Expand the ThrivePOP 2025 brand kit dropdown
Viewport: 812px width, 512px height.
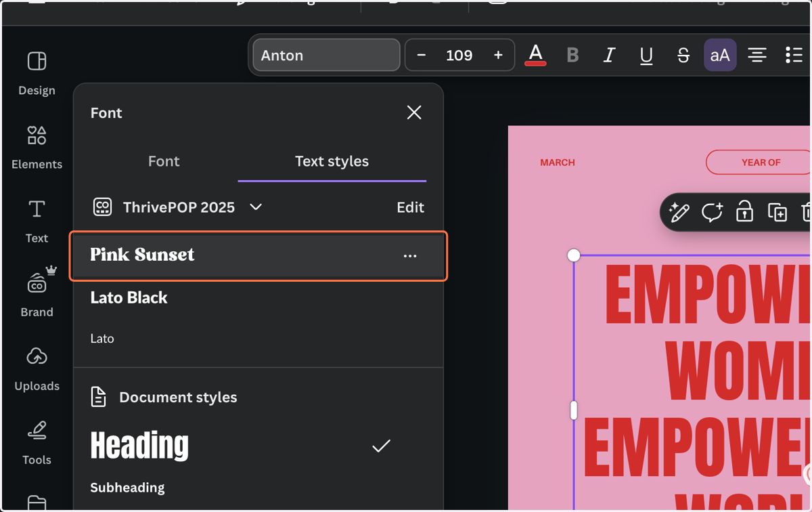pos(256,207)
